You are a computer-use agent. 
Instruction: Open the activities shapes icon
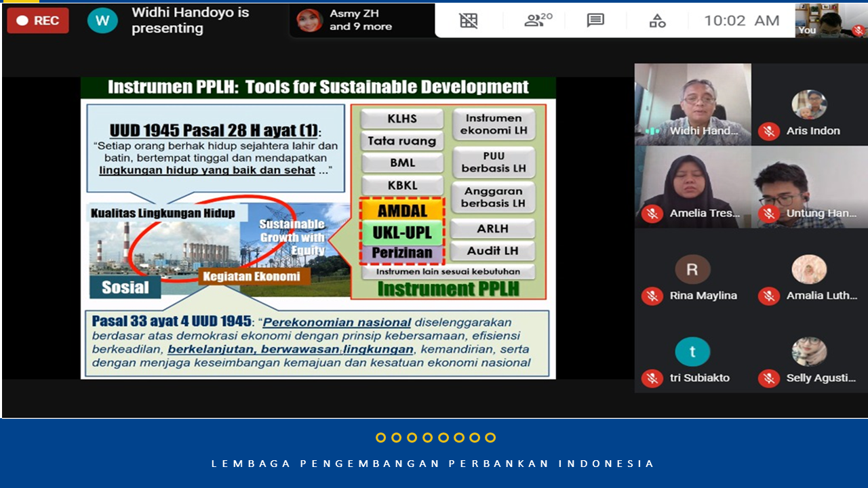[657, 20]
